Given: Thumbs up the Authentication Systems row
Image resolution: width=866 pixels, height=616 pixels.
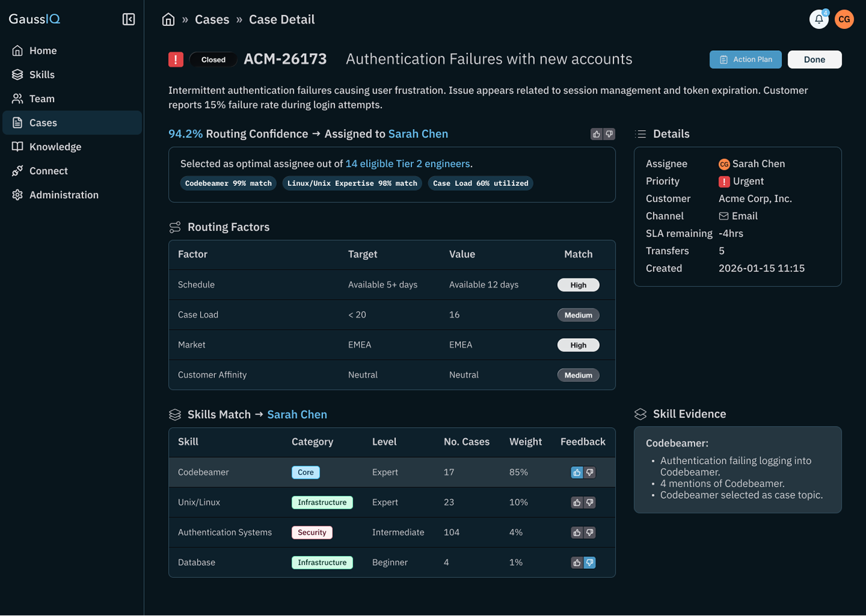Looking at the screenshot, I should tap(577, 533).
